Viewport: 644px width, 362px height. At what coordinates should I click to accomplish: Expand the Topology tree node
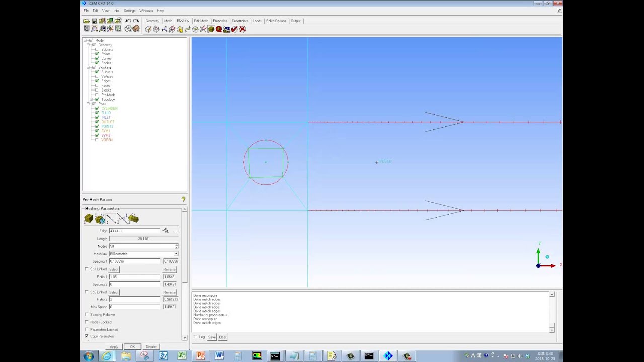point(91,99)
